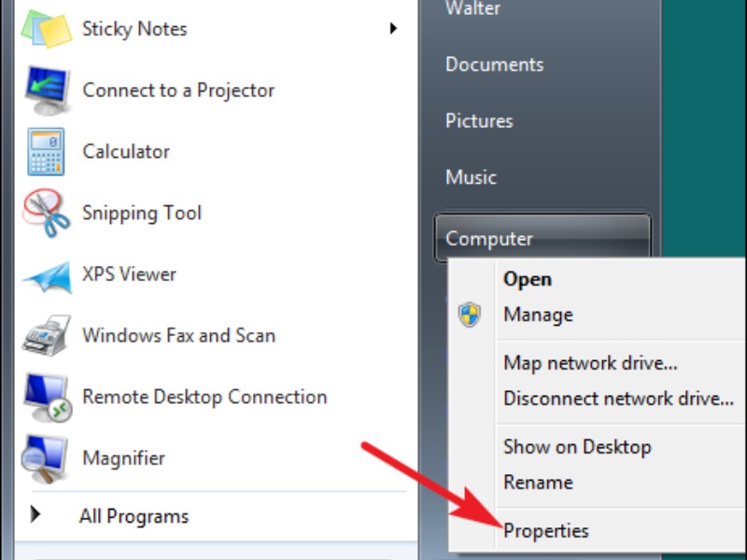The height and width of the screenshot is (560, 747).
Task: Click the Windows Fax and Scan label
Action: (178, 336)
